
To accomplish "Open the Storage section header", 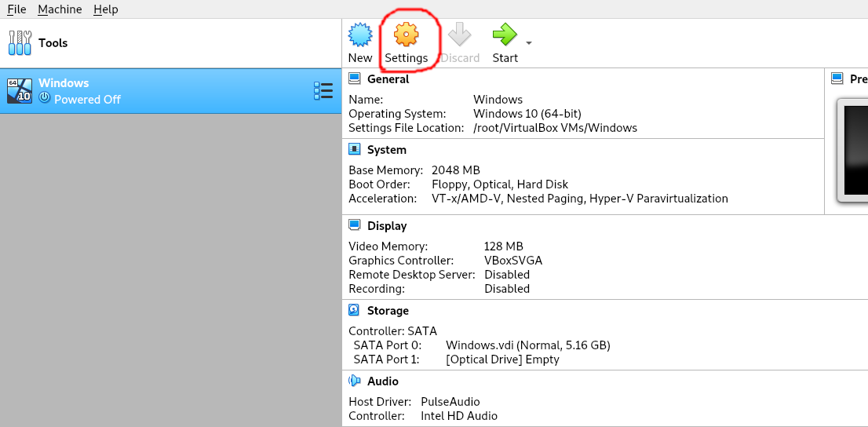I will pos(388,311).
